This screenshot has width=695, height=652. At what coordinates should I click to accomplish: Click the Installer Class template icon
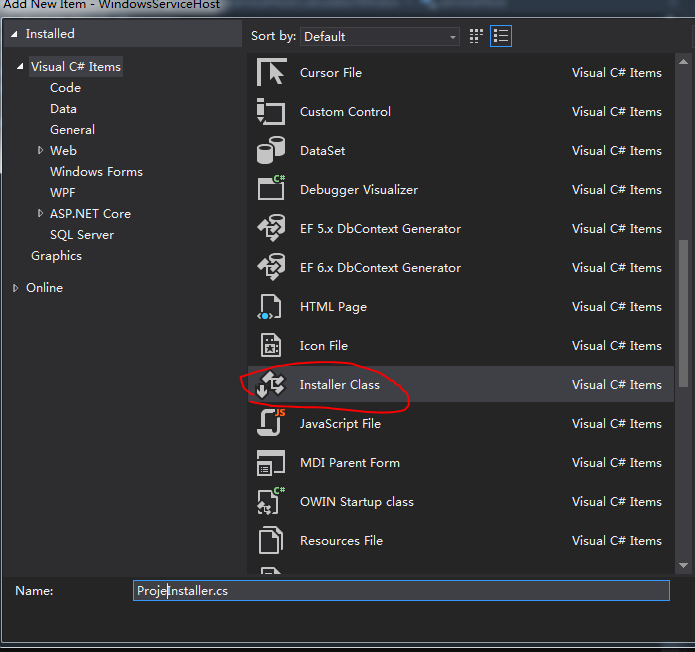pyautogui.click(x=271, y=384)
